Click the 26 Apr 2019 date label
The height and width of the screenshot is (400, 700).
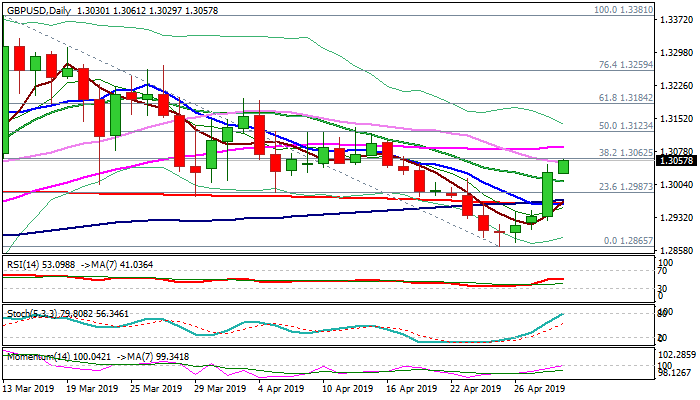pyautogui.click(x=539, y=388)
